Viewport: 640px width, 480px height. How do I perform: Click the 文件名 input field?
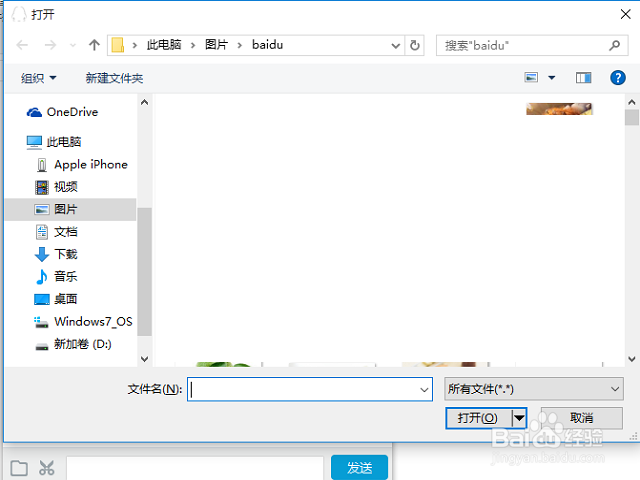pyautogui.click(x=302, y=389)
